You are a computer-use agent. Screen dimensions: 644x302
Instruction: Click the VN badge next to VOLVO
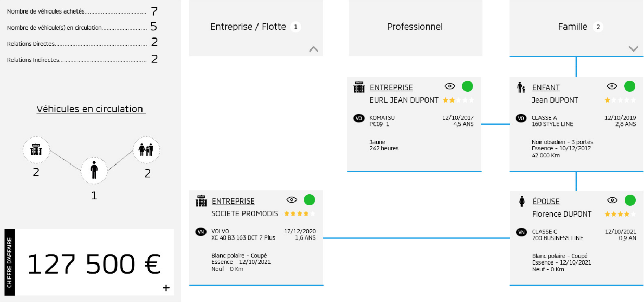pyautogui.click(x=200, y=232)
